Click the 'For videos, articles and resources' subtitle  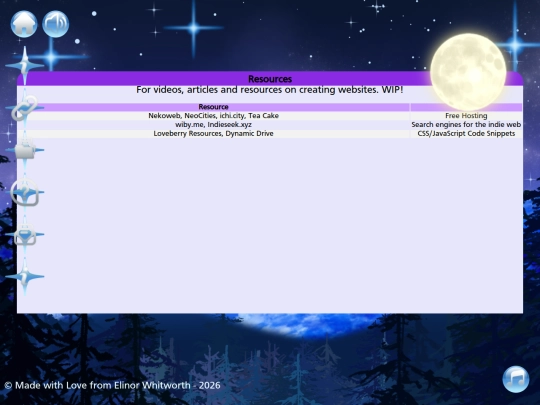[x=270, y=90]
